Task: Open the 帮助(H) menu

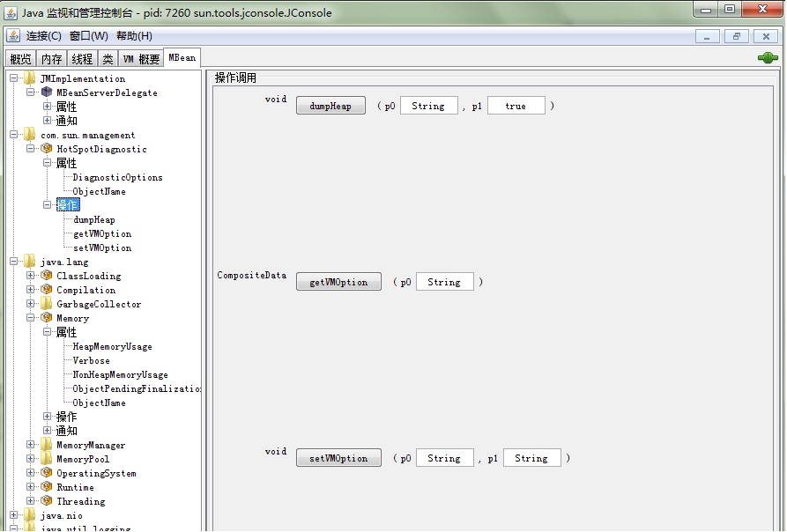Action: click(134, 36)
